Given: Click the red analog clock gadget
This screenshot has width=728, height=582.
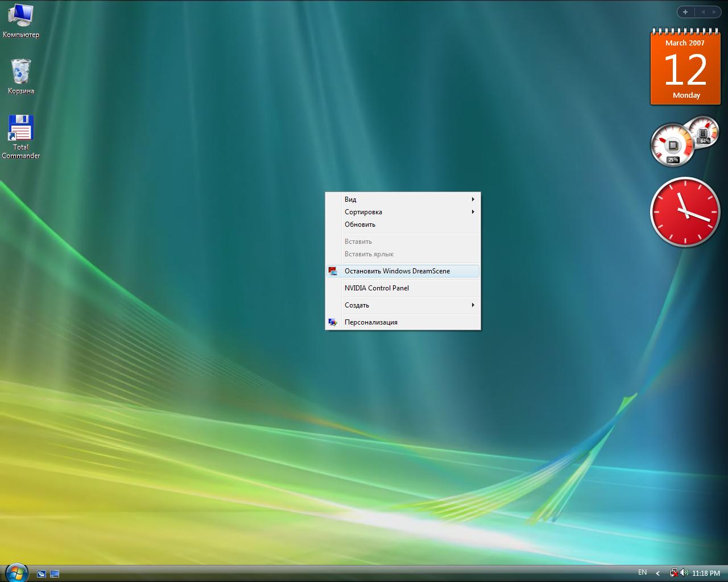Looking at the screenshot, I should tap(685, 212).
